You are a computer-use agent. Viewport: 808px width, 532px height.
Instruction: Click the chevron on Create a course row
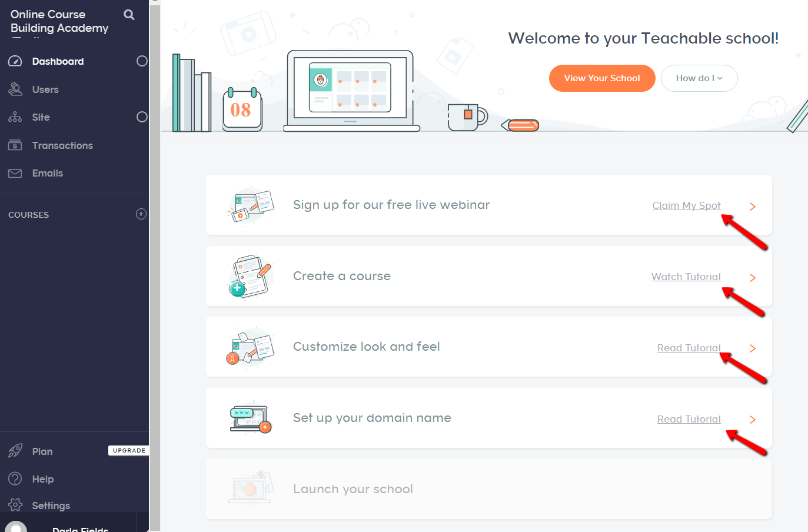click(x=753, y=278)
